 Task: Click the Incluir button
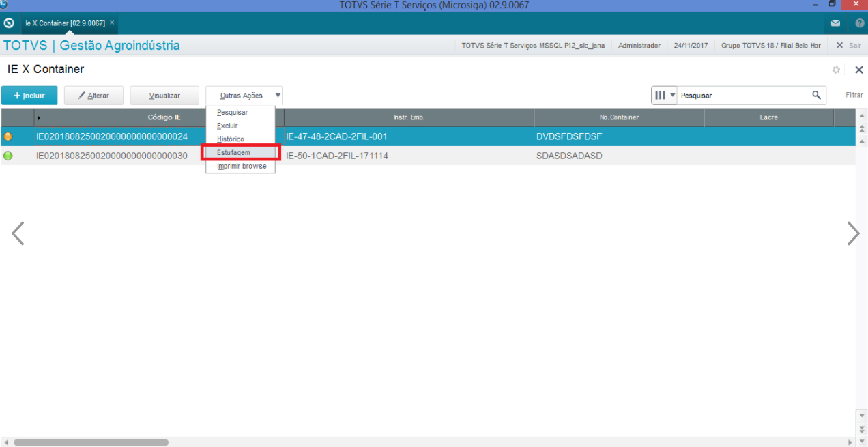tap(29, 96)
